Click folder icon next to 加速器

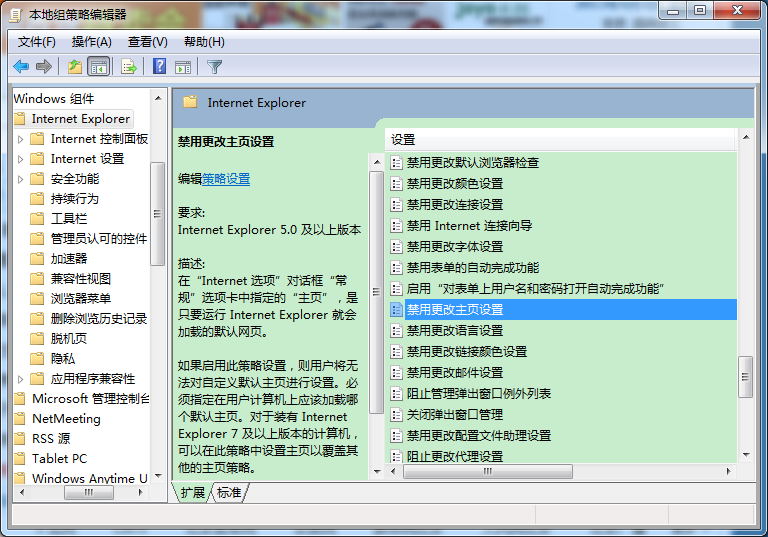click(x=37, y=258)
